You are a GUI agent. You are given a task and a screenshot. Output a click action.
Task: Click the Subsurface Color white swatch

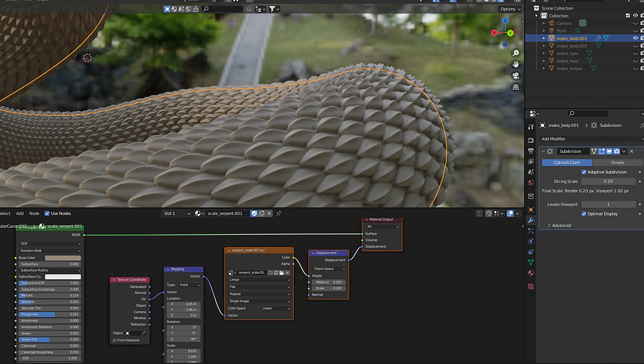coord(62,277)
